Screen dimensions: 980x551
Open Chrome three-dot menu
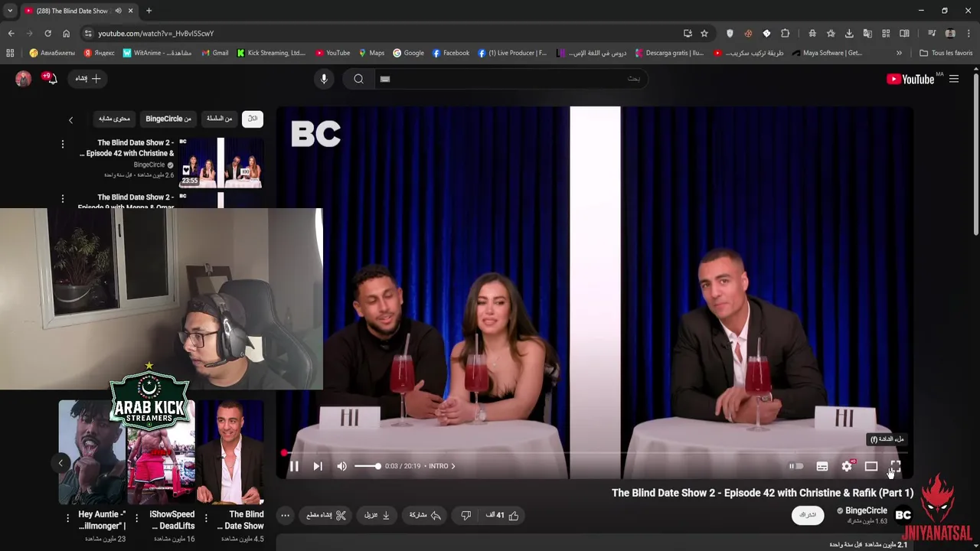969,33
